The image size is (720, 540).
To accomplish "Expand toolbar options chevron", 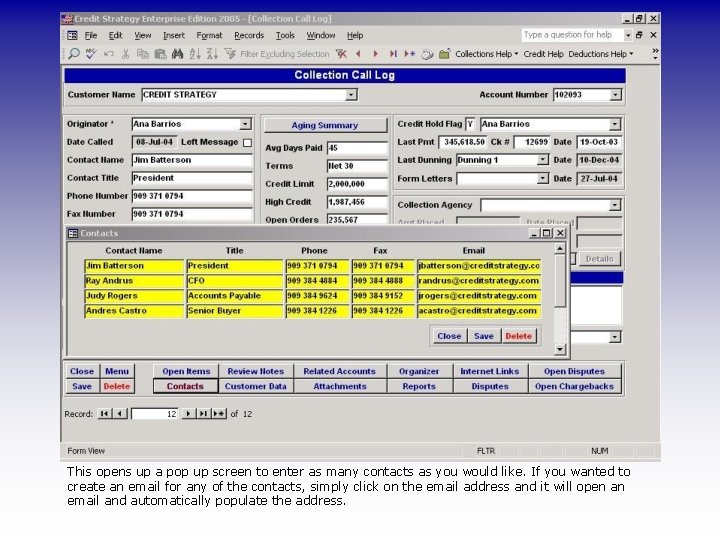I will pyautogui.click(x=655, y=54).
